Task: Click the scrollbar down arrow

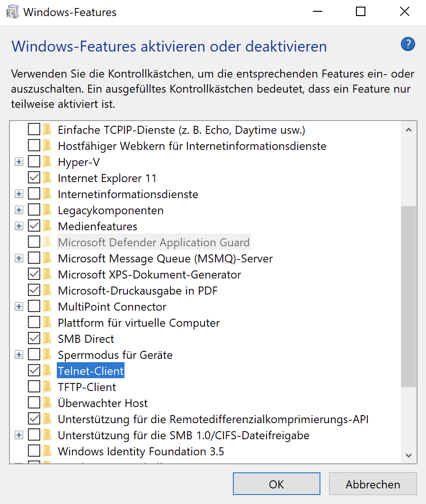Action: point(408,455)
